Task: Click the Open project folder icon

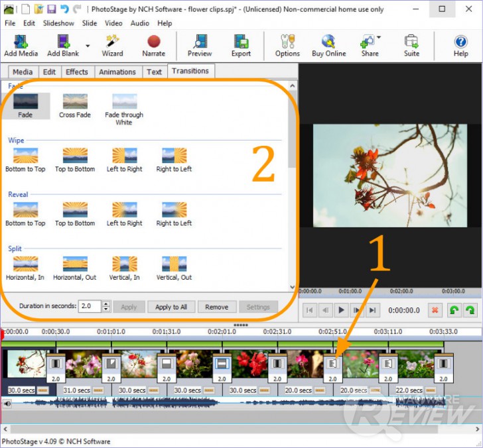Action: pos(38,9)
